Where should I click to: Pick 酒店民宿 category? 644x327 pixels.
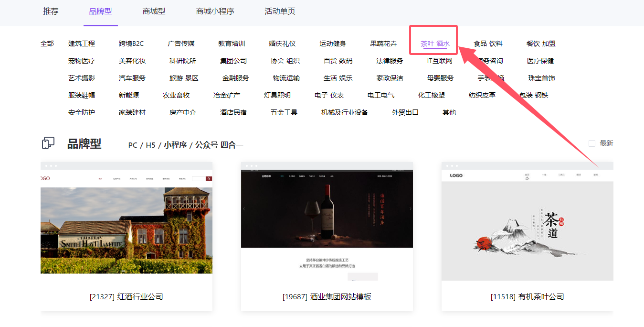pos(233,112)
